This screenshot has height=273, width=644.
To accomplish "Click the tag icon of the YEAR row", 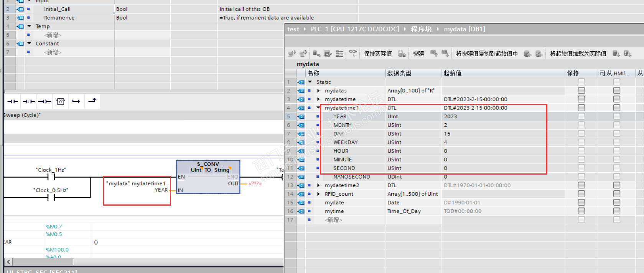I will (301, 116).
